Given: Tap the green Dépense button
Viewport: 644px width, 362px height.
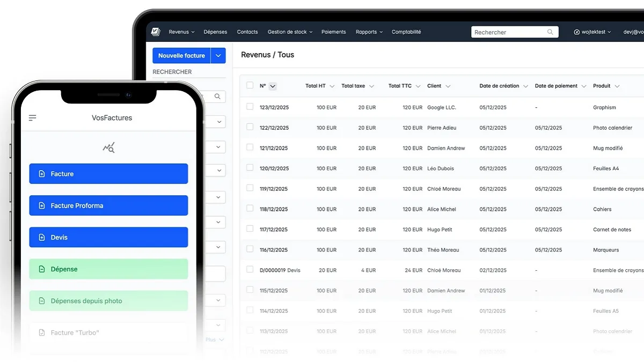Looking at the screenshot, I should 108,269.
